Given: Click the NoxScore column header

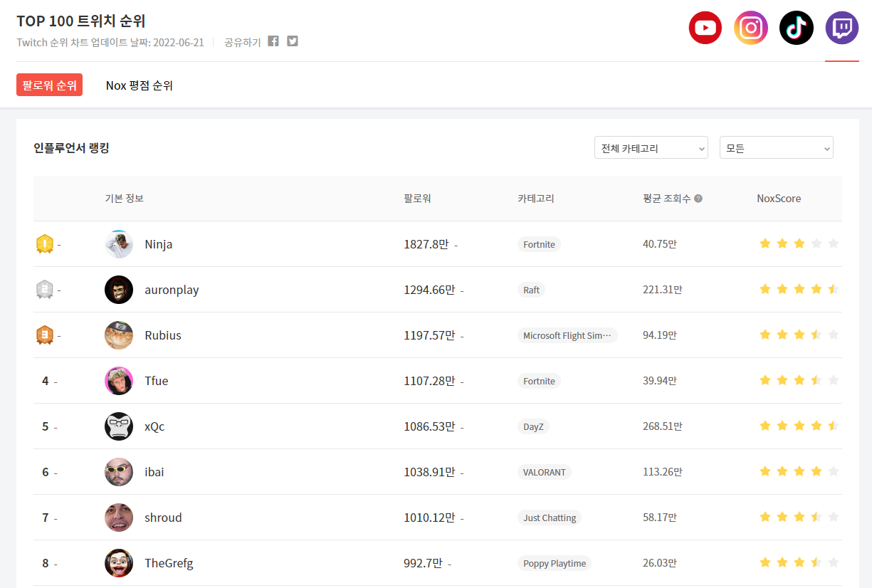Looking at the screenshot, I should click(779, 199).
